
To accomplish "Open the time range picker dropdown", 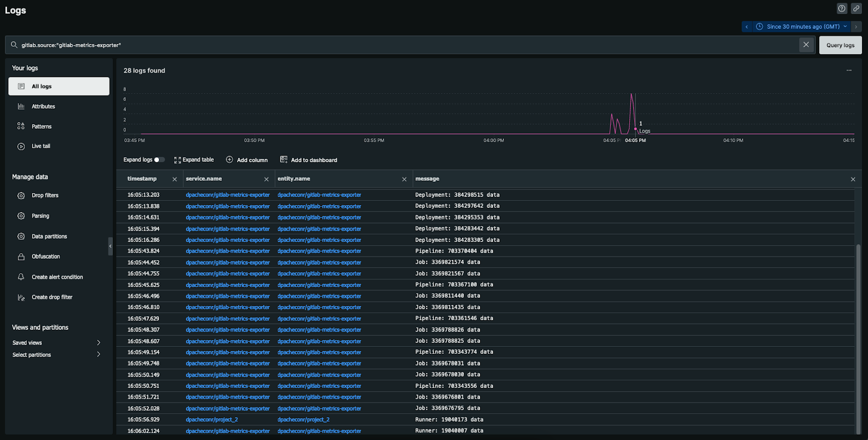I will pos(801,27).
